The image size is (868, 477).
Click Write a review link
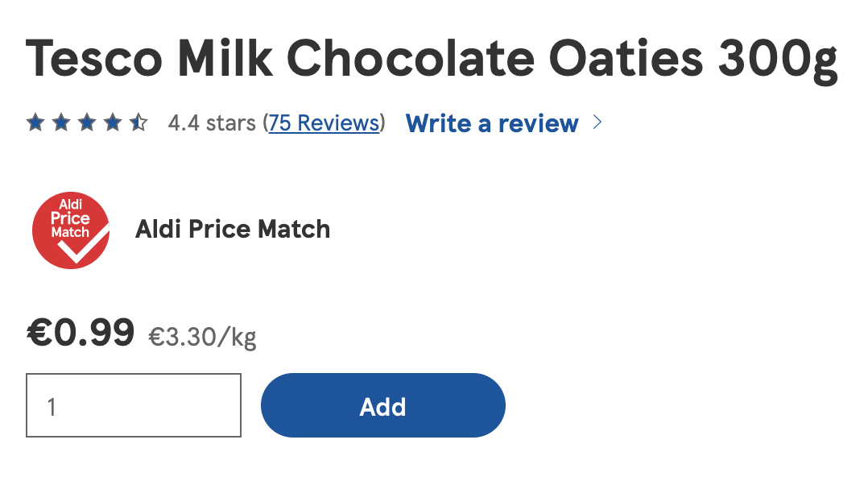tap(492, 123)
